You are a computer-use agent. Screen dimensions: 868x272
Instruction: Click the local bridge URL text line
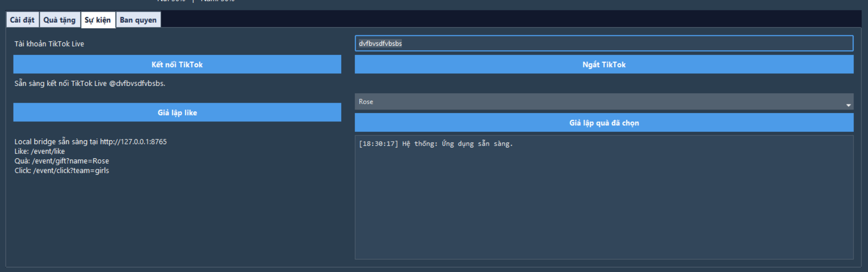pos(91,142)
